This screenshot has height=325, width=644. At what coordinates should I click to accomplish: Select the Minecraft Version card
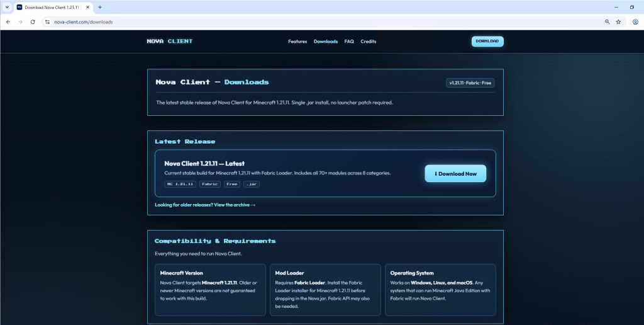(x=210, y=290)
